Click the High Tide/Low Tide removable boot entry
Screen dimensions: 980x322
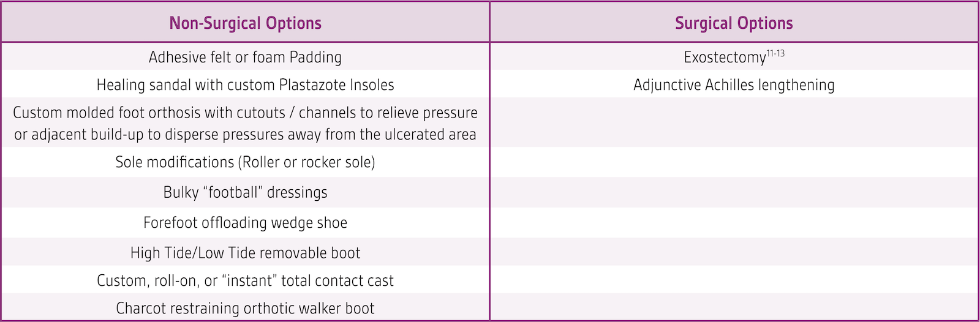click(x=245, y=252)
